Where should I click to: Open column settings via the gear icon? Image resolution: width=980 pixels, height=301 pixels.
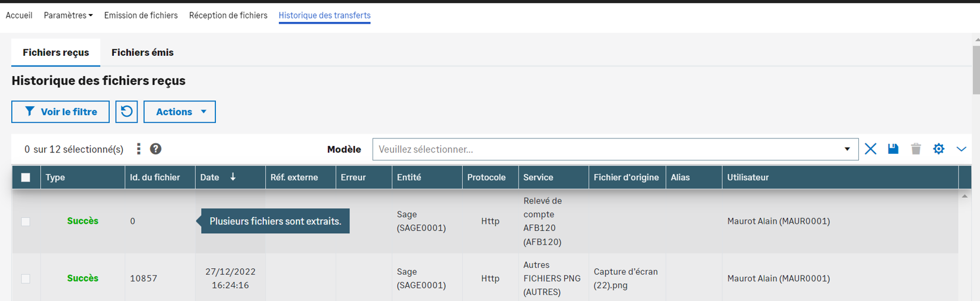(x=938, y=149)
